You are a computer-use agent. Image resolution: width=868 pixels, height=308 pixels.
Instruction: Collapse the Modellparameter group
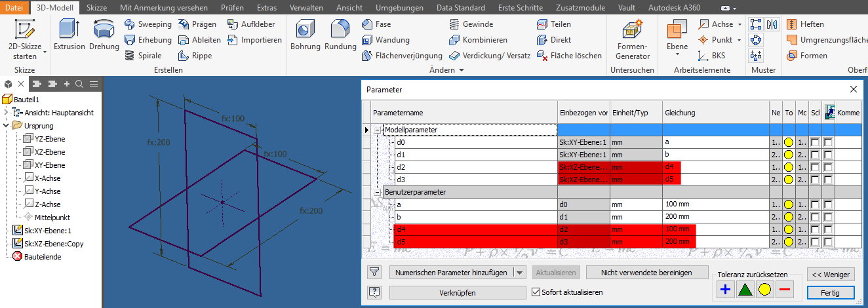point(378,130)
